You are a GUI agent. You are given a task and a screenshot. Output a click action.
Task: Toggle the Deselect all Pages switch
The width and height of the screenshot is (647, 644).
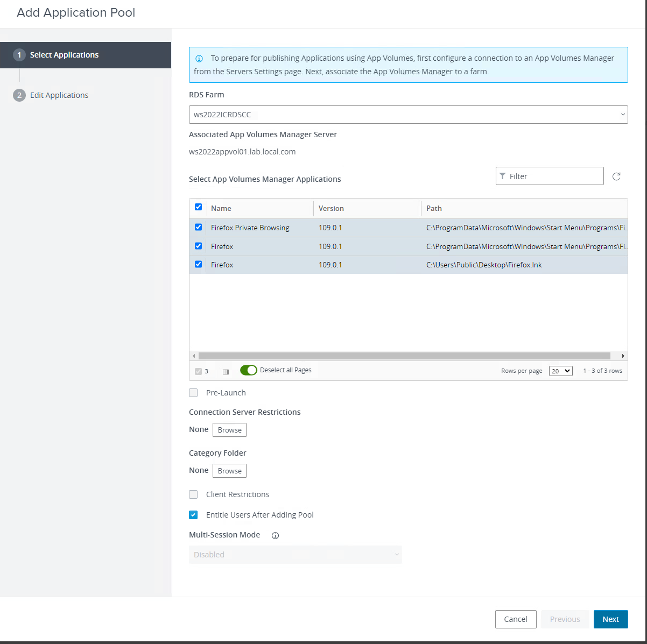tap(249, 370)
